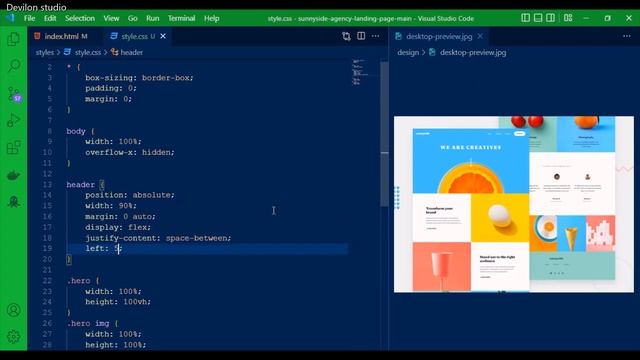Screen dimensions: 640x360
Task: Open the Go menu
Action: coord(133,18)
